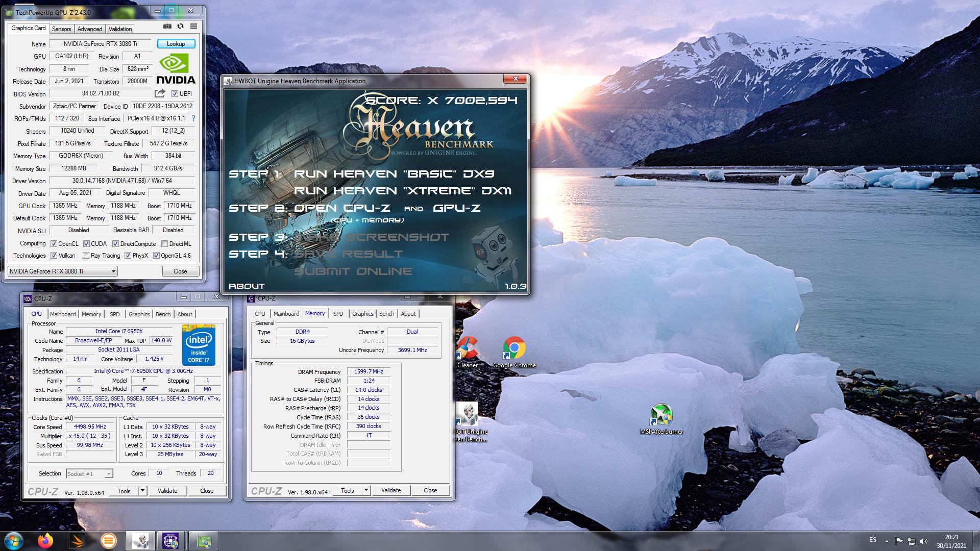Switch to GPU-Z Validation tab
The width and height of the screenshot is (980, 551).
[x=120, y=29]
